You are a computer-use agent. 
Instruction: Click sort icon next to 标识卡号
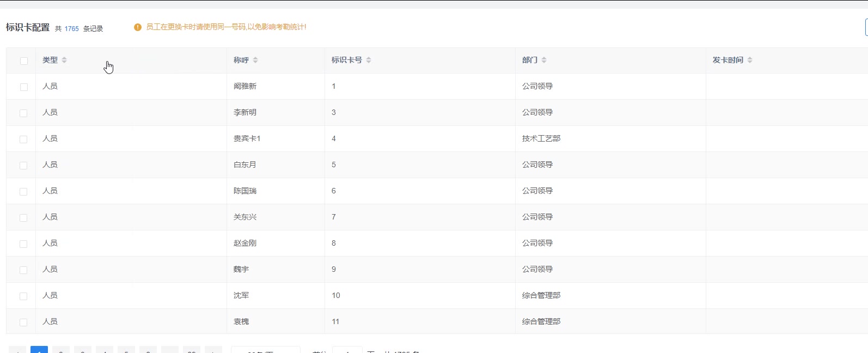[369, 60]
